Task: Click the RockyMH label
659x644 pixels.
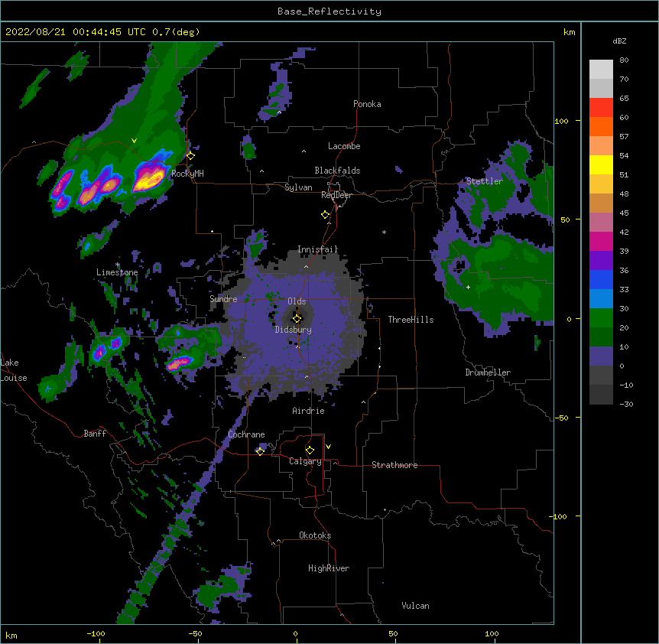Action: [187, 174]
